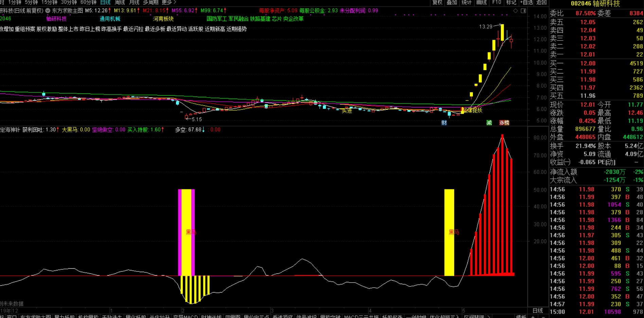
Task: Click the red 涨榜 marker icon
Action: (504, 123)
